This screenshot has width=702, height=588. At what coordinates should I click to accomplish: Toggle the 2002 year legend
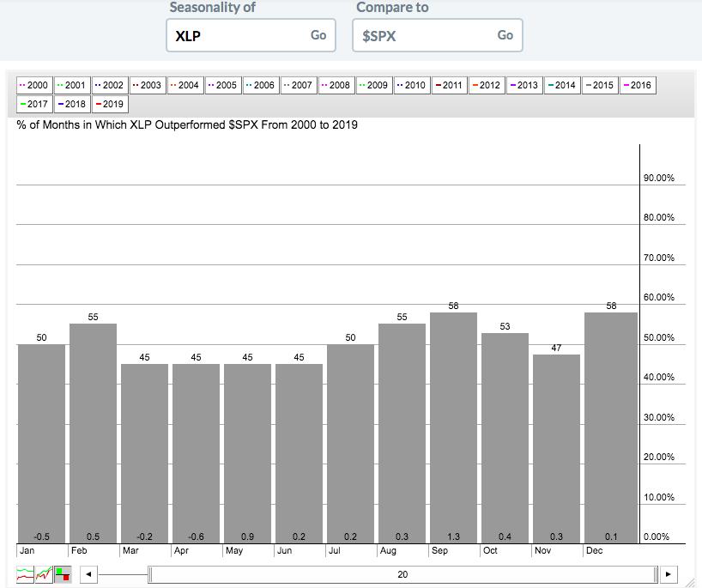110,85
